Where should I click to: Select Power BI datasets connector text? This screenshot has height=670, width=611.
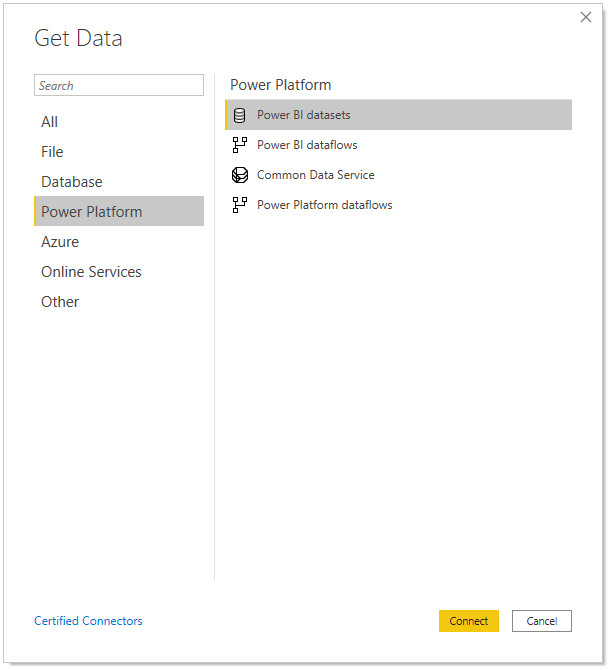[303, 115]
